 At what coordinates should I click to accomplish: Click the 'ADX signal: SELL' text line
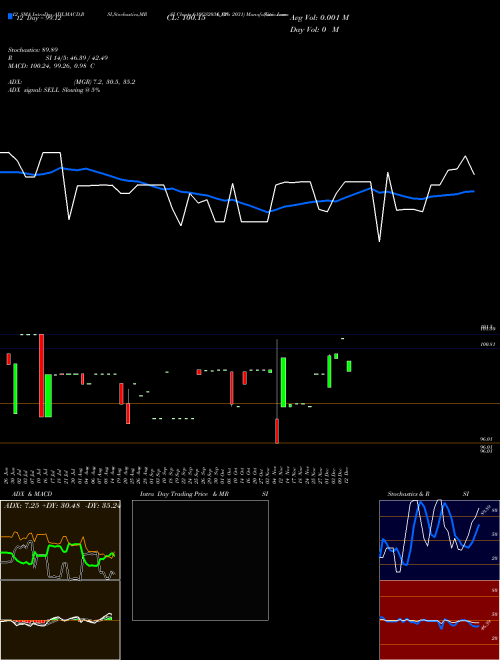point(54,90)
